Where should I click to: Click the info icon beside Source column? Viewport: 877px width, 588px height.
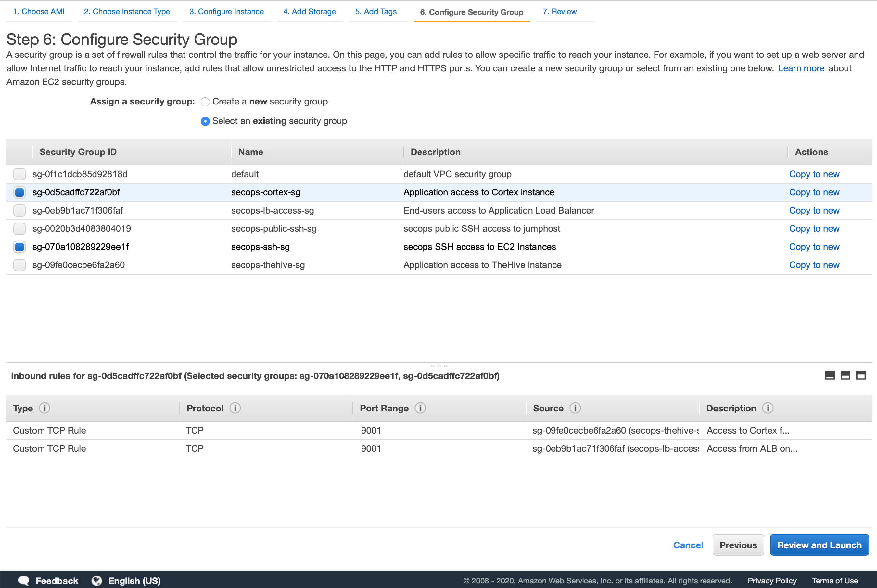[575, 408]
